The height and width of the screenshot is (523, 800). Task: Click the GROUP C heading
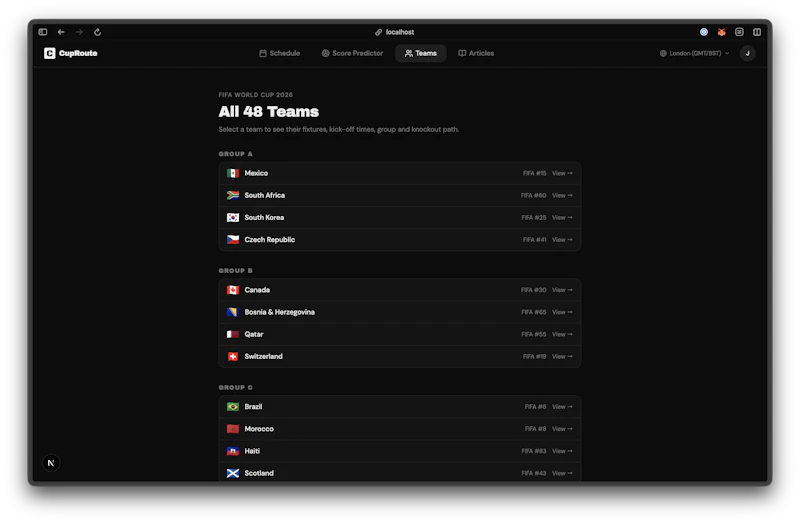pos(235,387)
